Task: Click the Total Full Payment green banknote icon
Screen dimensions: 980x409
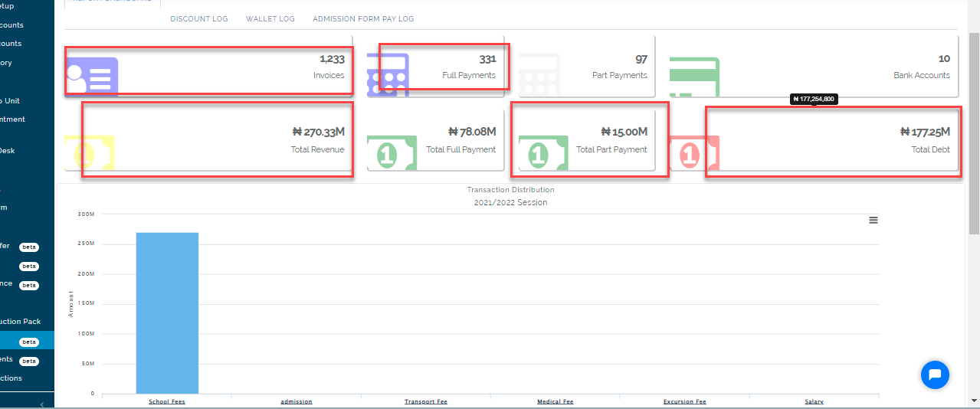Action: pos(392,153)
